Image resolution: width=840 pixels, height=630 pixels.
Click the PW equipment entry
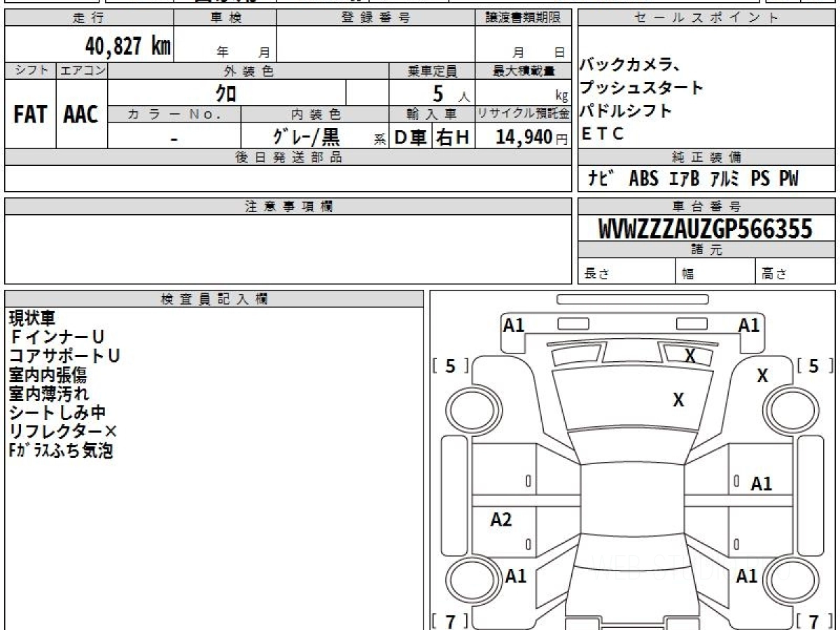click(x=788, y=178)
